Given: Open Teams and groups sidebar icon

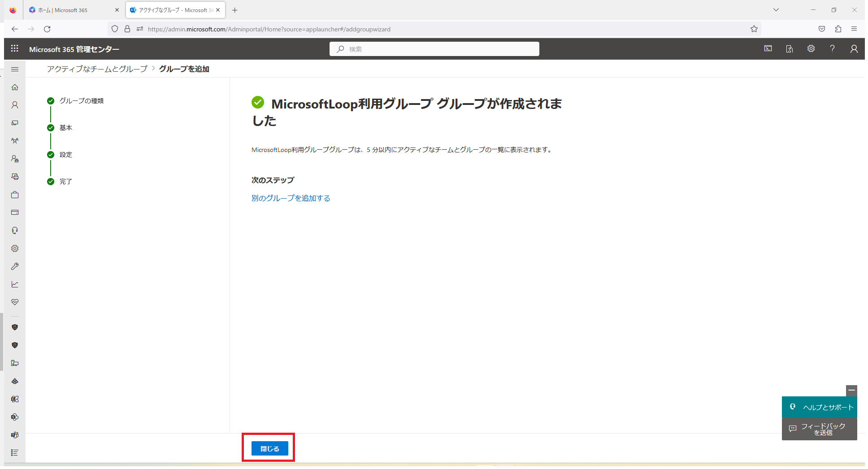Looking at the screenshot, I should [x=15, y=141].
